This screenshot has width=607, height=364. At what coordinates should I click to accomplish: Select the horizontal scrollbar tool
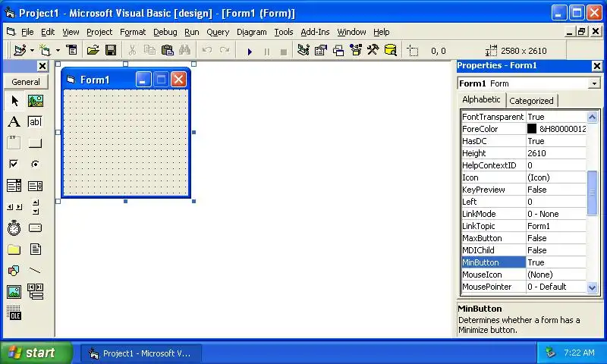[x=14, y=207]
